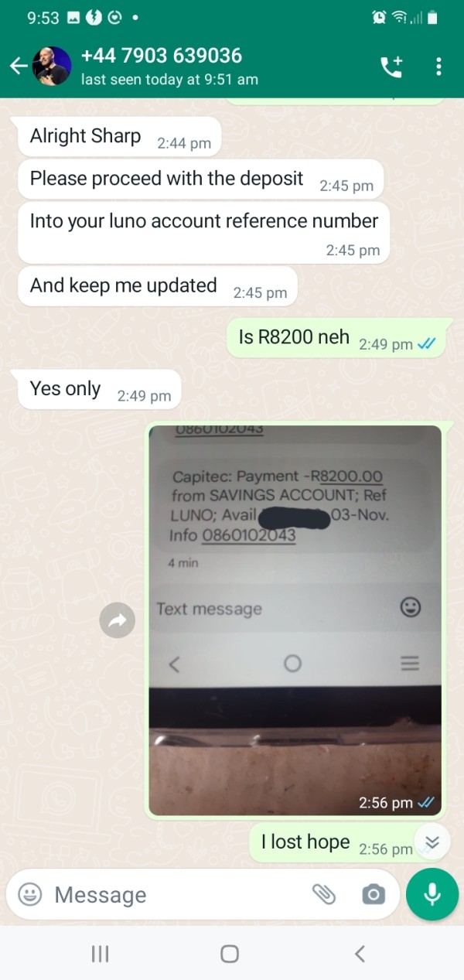Open the contact's profile photo

(x=53, y=67)
